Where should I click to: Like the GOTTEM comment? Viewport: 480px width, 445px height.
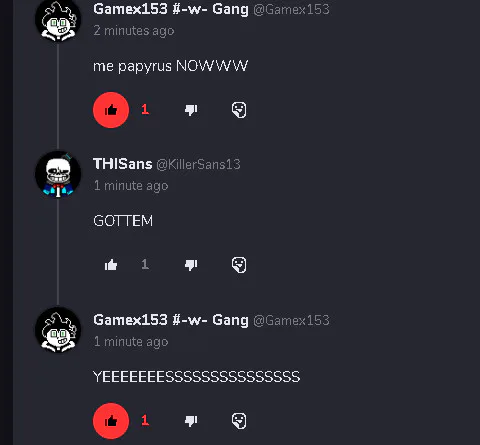[111, 265]
